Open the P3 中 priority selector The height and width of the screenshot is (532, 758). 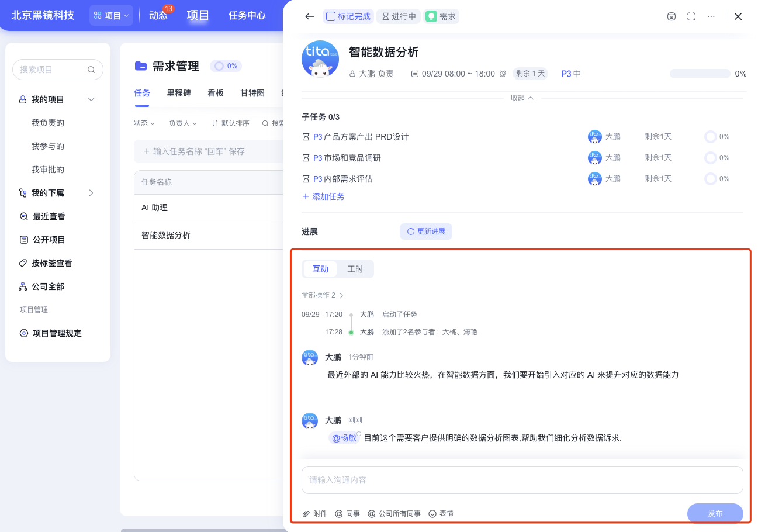(x=571, y=74)
